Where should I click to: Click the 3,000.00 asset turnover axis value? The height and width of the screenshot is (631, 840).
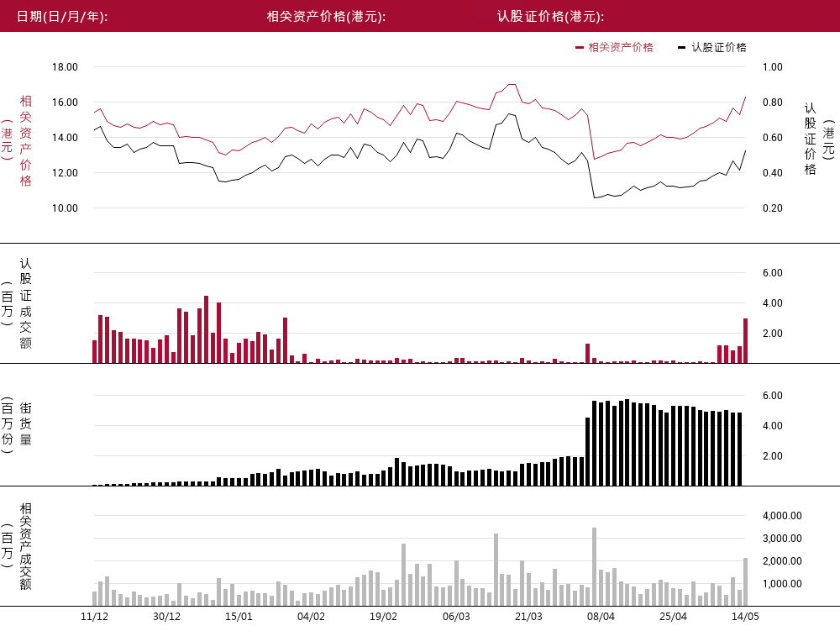(782, 539)
